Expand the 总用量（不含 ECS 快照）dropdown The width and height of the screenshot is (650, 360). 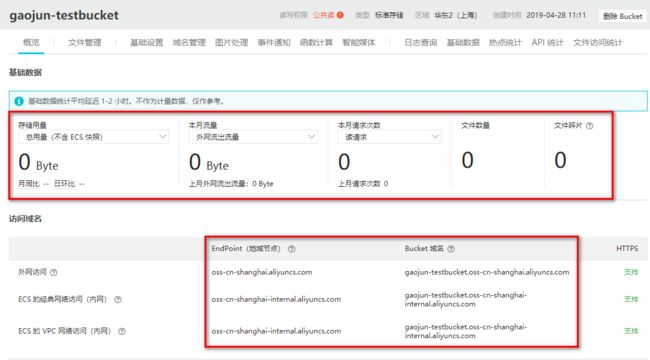click(x=93, y=137)
